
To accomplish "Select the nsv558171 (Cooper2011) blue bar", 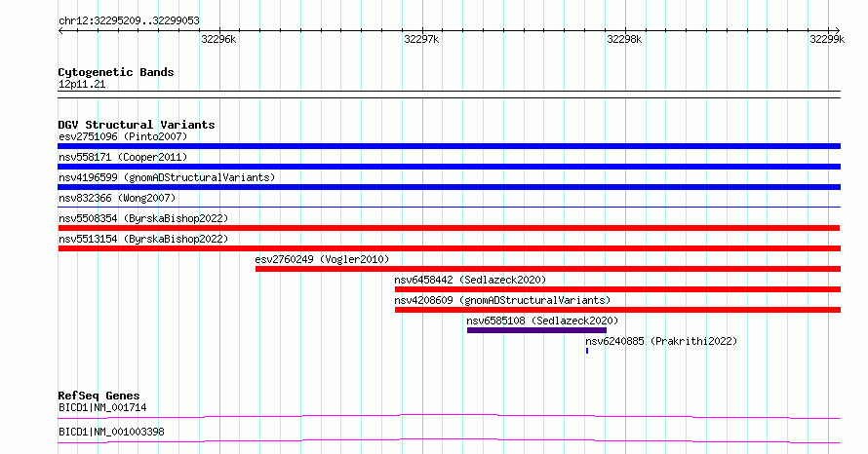I will [449, 167].
